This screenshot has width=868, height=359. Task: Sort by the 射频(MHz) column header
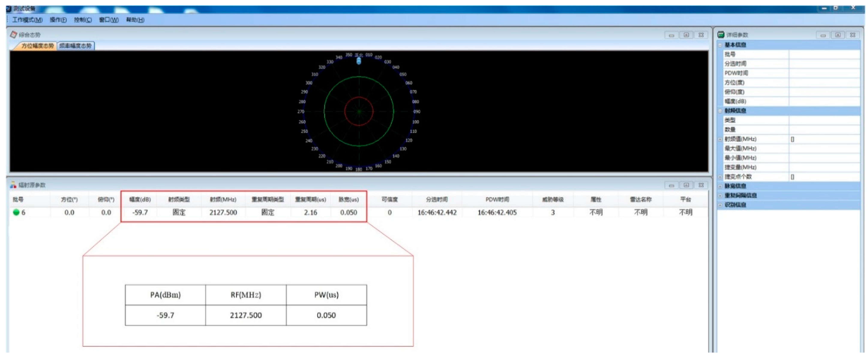tap(223, 199)
